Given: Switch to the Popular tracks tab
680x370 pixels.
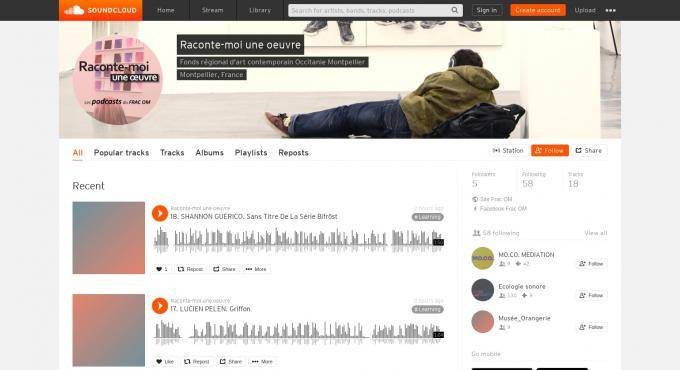Looking at the screenshot, I should [121, 153].
